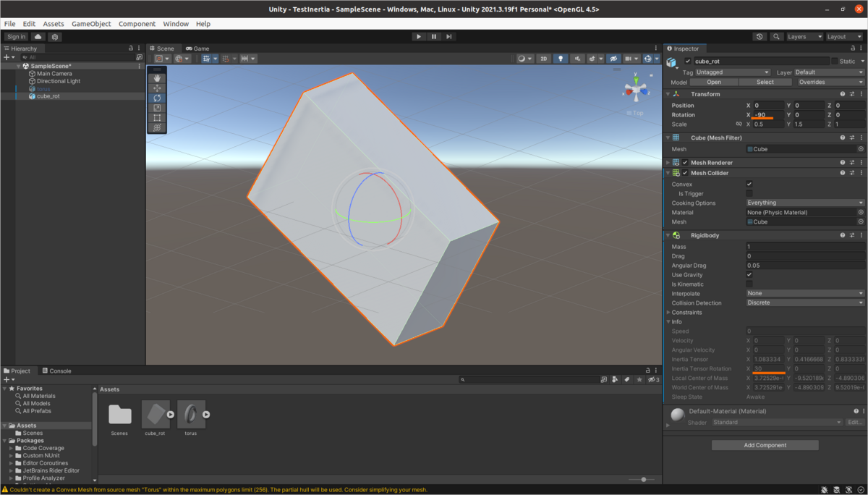Select the Rect tool
Viewport: 868px width, 495px height.
coord(158,117)
